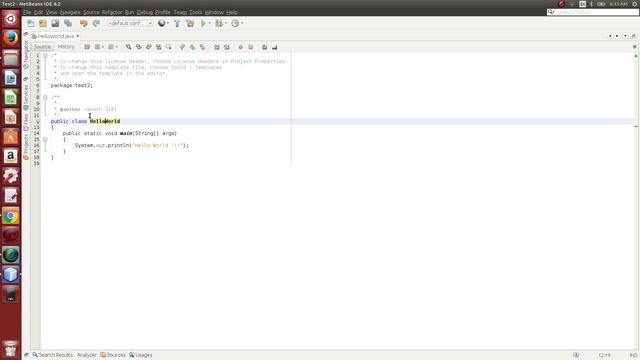The image size is (640, 360).
Task: Click Save All icon in toolbar
Action: [x=68, y=23]
